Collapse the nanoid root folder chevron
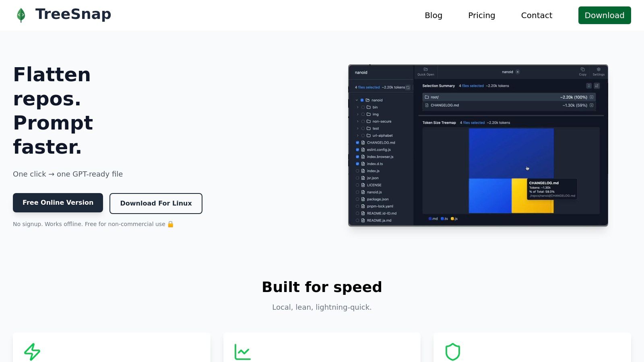The height and width of the screenshot is (362, 644). pos(357,100)
